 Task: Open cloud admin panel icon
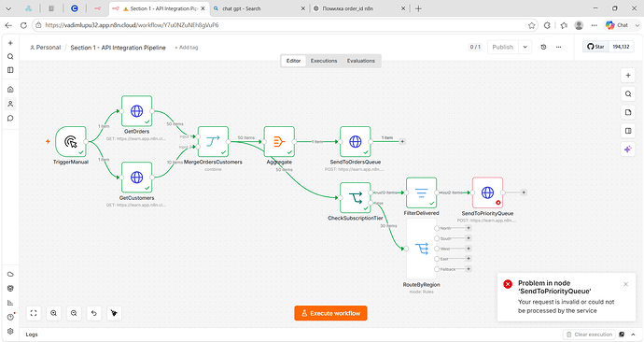click(x=10, y=274)
